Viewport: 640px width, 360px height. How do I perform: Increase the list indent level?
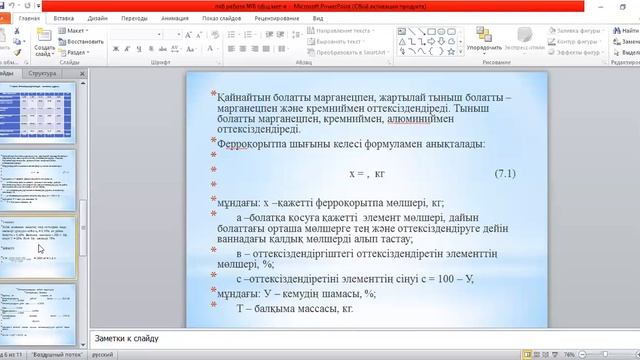click(280, 35)
